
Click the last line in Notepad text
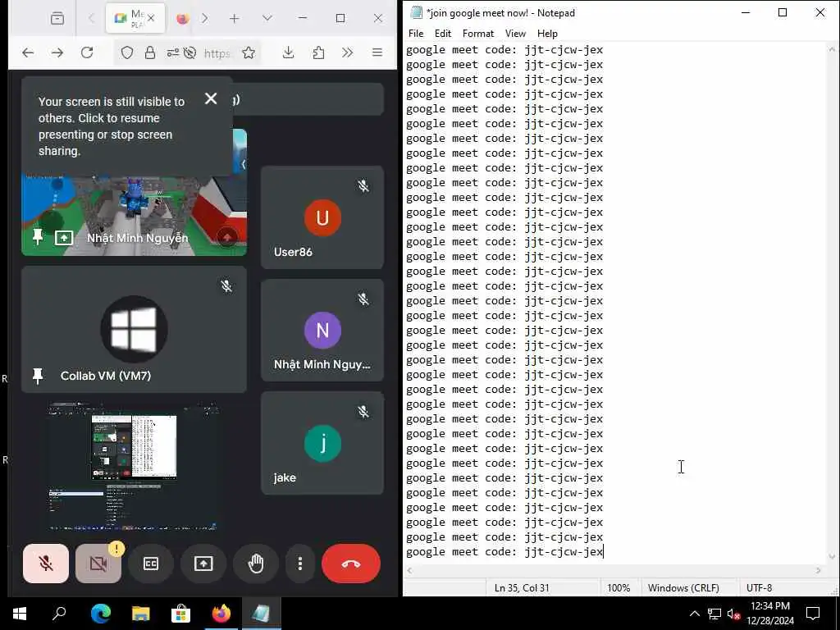click(504, 552)
